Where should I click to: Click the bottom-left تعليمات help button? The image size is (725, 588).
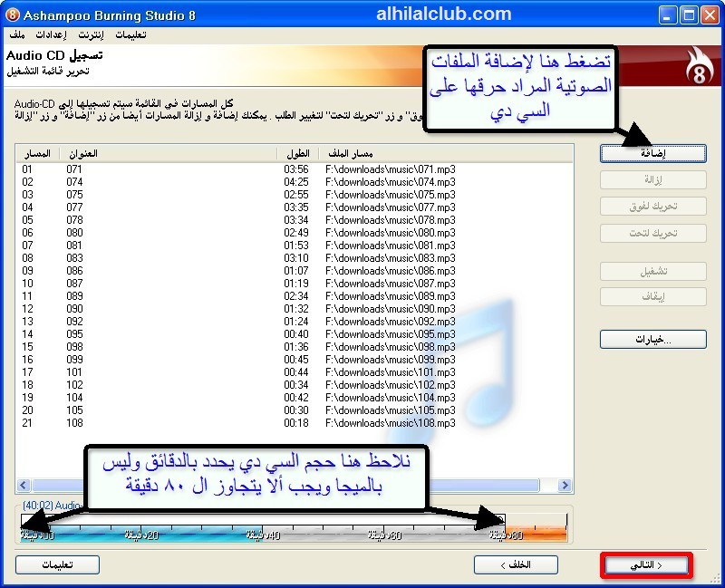pos(58,564)
